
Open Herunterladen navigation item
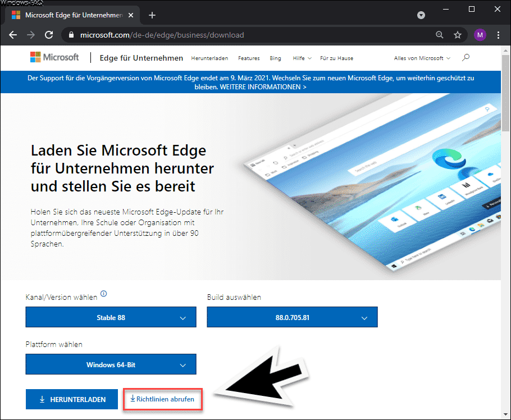point(209,58)
